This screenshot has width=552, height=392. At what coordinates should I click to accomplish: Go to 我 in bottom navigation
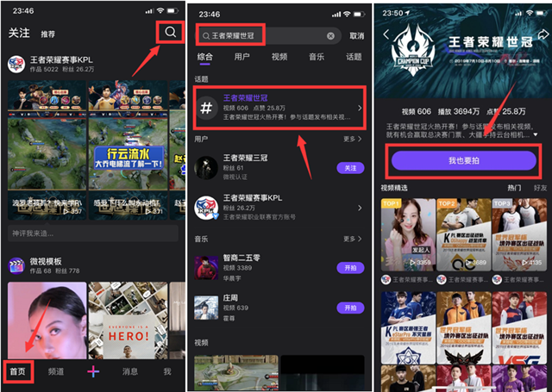(x=167, y=371)
